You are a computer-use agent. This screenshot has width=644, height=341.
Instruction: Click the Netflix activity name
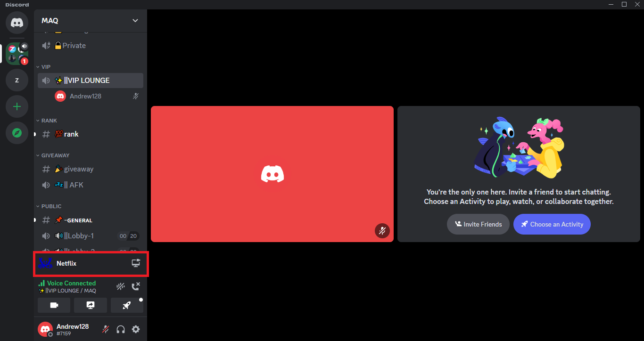66,263
